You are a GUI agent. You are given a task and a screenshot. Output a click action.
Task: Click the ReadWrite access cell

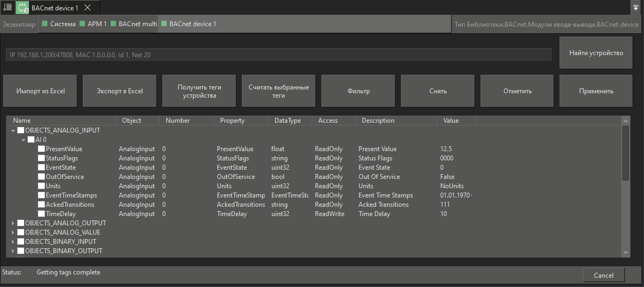pos(330,214)
